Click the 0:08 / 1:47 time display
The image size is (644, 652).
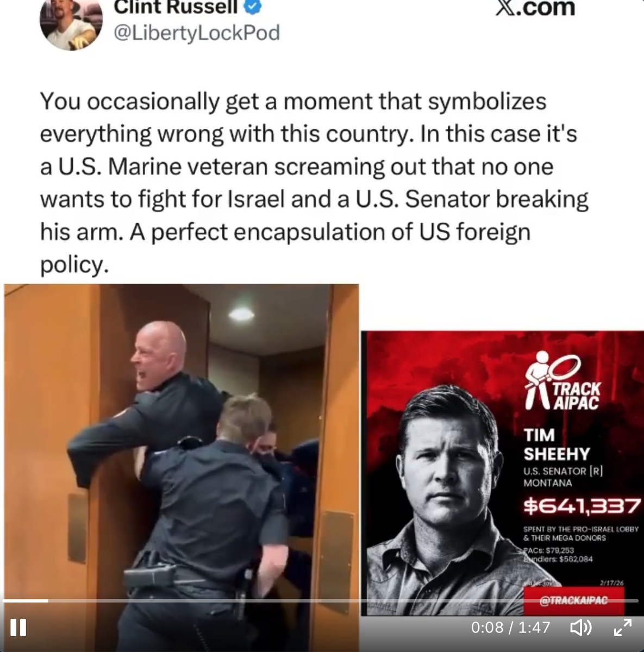click(x=510, y=628)
